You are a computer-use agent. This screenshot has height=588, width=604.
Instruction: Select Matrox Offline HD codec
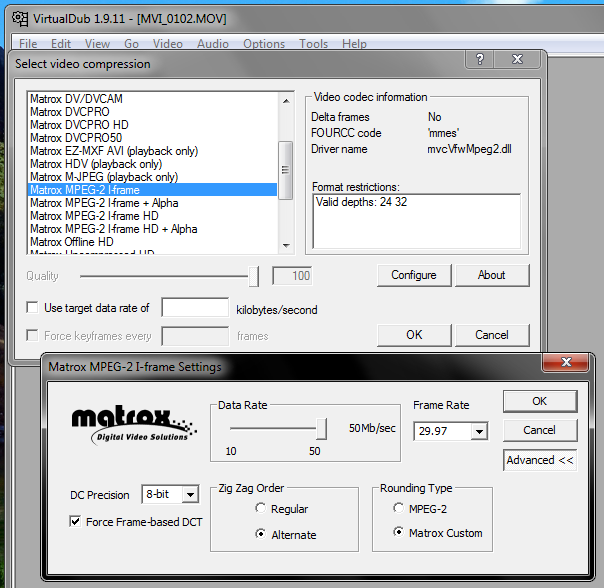click(x=153, y=242)
